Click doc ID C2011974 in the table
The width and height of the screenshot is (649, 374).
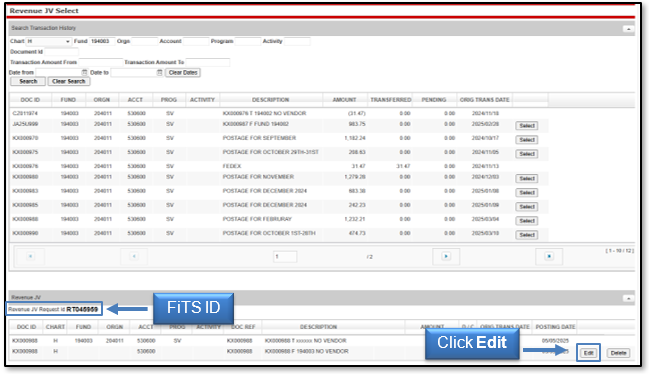tap(25, 113)
